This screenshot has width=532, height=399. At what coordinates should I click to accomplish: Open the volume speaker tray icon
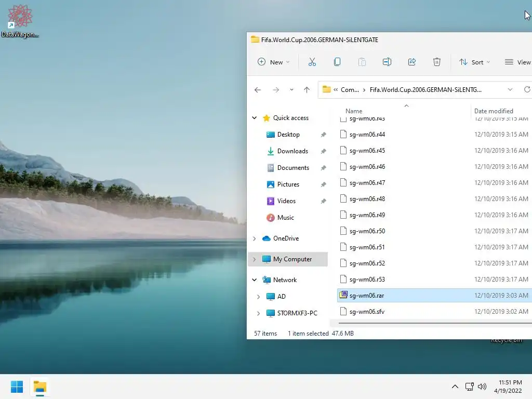point(482,387)
